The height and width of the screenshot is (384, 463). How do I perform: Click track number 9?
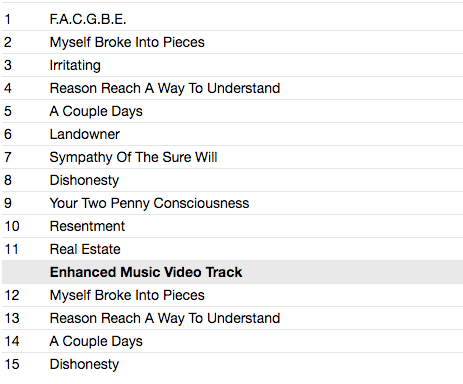(8, 203)
